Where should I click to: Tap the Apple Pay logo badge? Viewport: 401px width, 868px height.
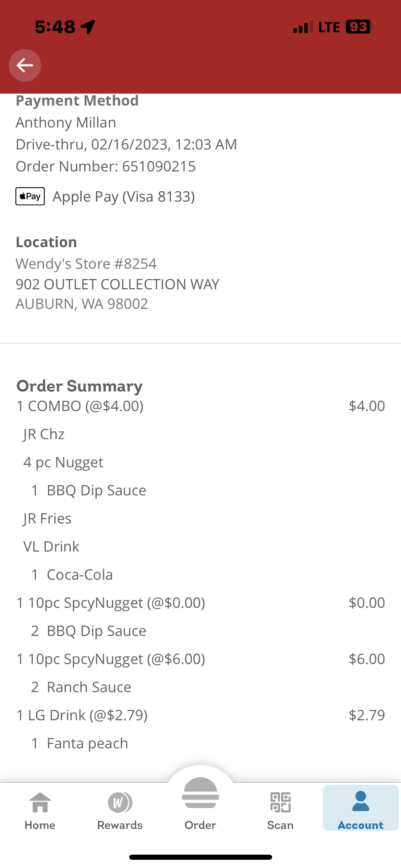(30, 196)
